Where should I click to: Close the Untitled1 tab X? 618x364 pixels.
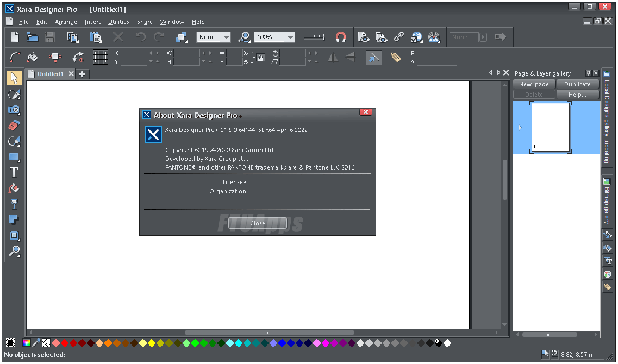pos(71,74)
